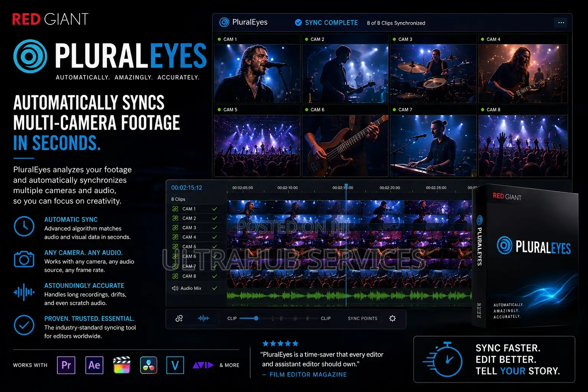Select the CAM 8 crowd hands thumbnail
This screenshot has height=392, width=588.
tap(523, 145)
